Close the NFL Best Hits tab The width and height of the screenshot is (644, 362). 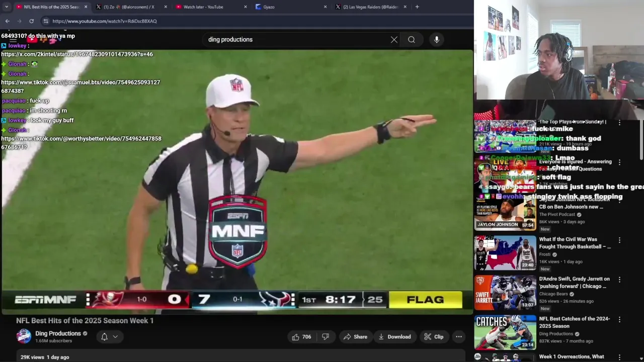click(x=86, y=7)
